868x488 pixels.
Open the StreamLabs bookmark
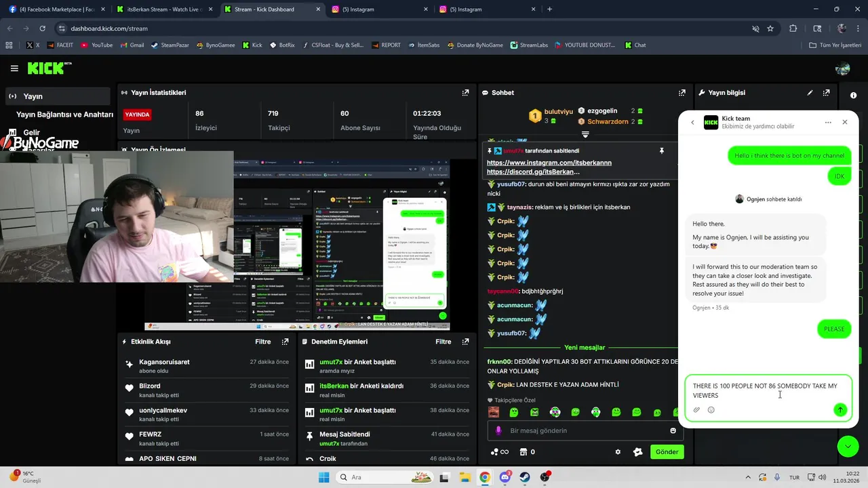528,45
